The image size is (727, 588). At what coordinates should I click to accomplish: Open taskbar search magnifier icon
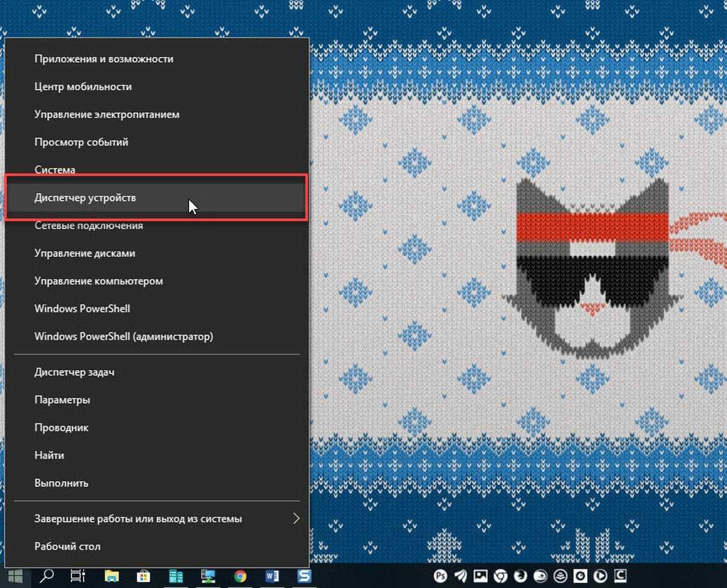[47, 576]
